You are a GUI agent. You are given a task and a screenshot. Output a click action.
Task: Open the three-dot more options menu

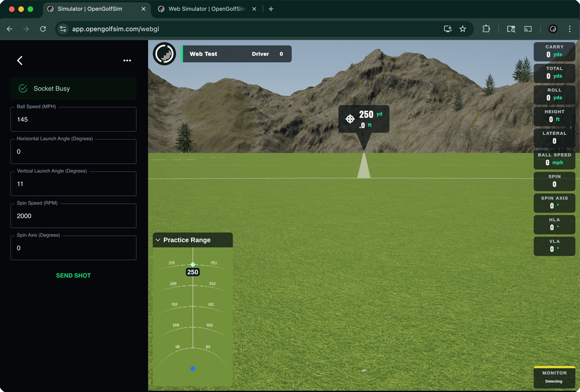coord(127,60)
